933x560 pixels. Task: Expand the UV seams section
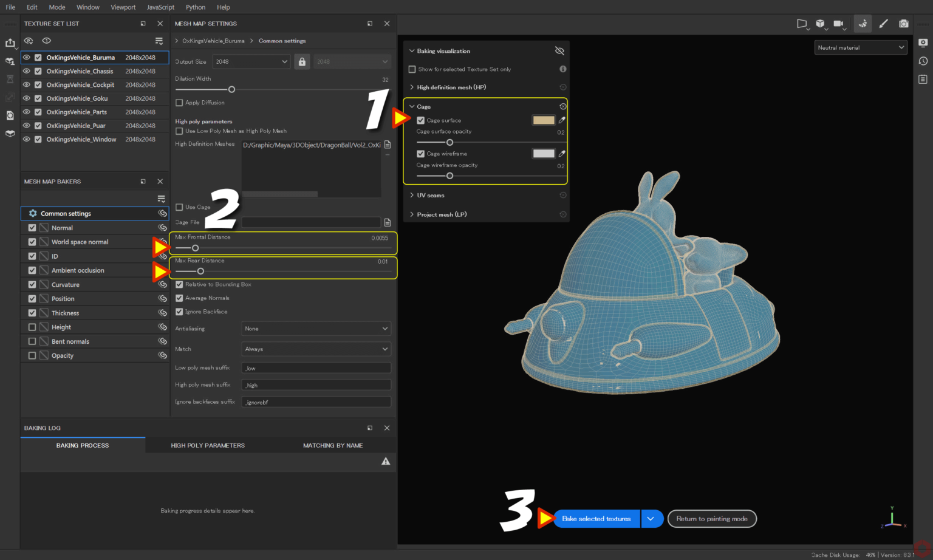tap(429, 195)
